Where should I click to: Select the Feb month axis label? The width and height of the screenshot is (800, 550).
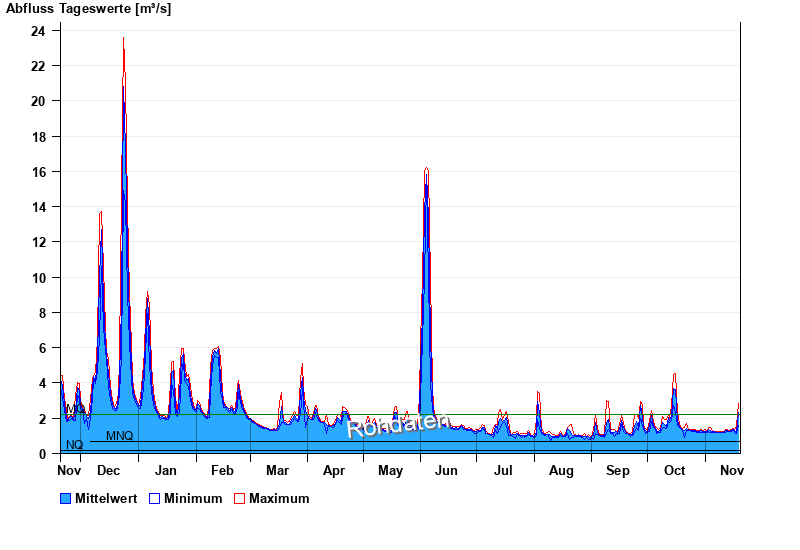point(221,470)
